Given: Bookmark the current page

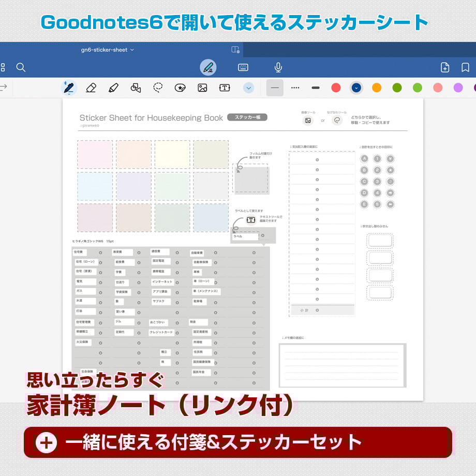Looking at the screenshot, I should 465,67.
